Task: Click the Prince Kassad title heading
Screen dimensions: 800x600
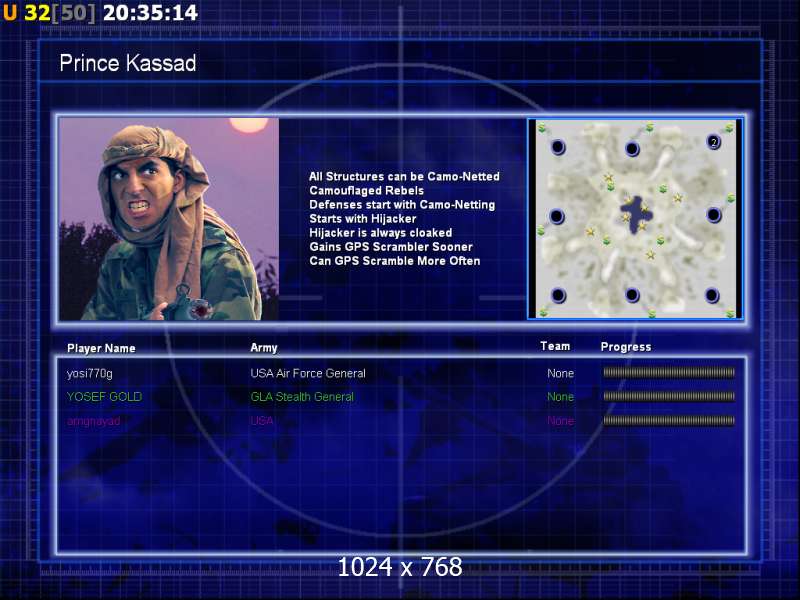Action: click(128, 63)
